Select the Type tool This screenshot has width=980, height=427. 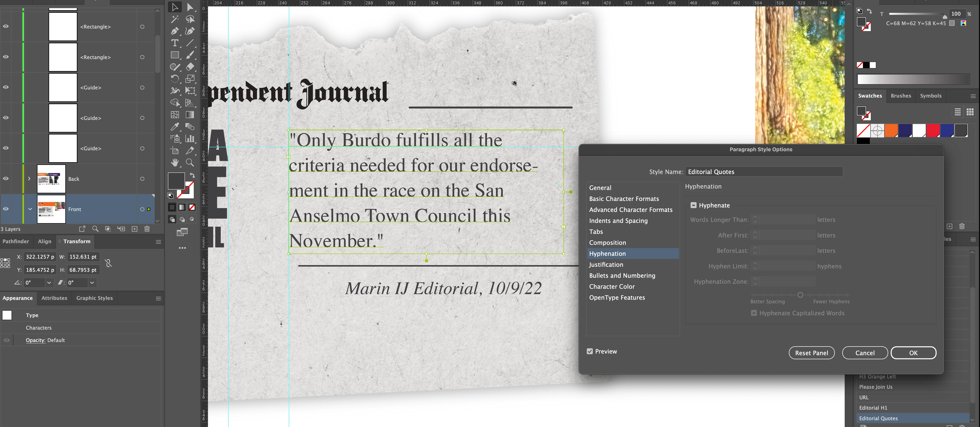point(175,43)
